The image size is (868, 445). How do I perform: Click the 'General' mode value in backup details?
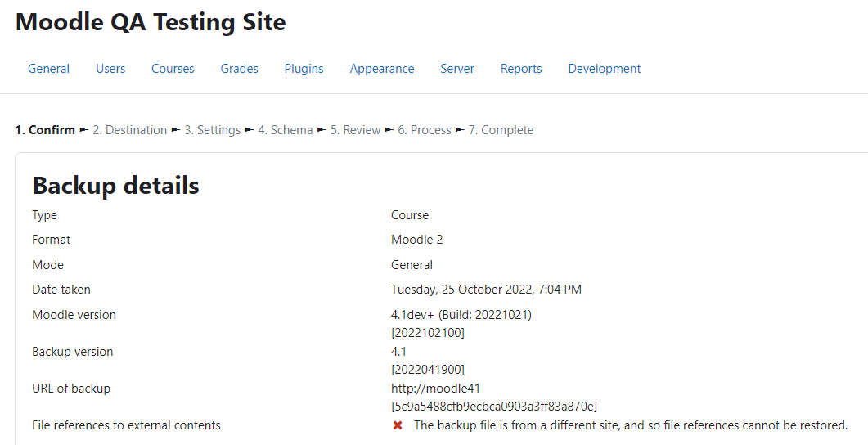tap(412, 265)
